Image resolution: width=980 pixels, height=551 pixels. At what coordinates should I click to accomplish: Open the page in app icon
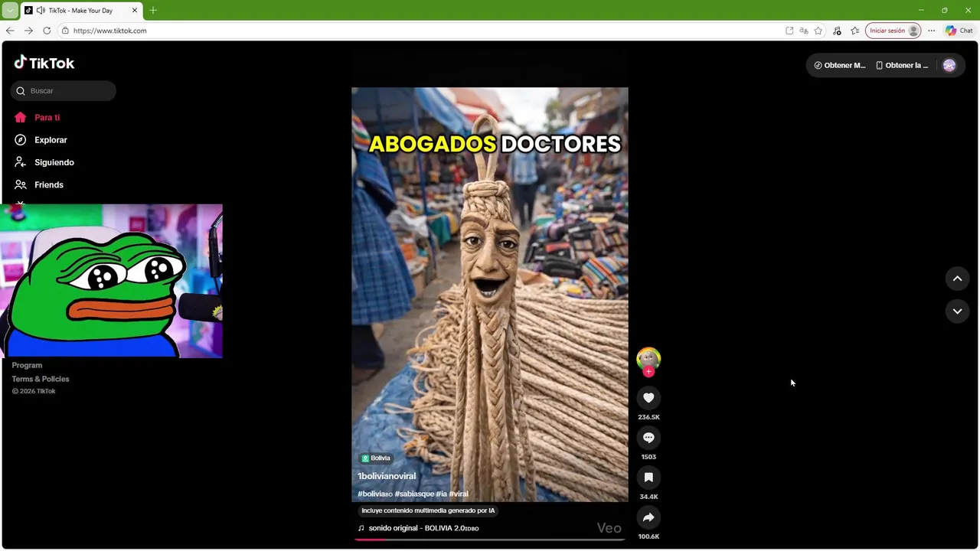[x=789, y=31]
